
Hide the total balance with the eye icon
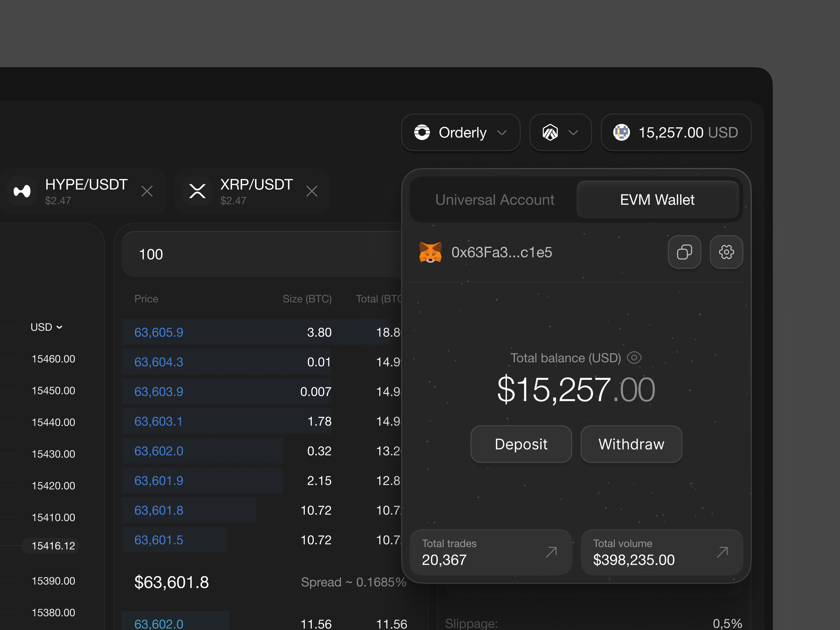(634, 357)
